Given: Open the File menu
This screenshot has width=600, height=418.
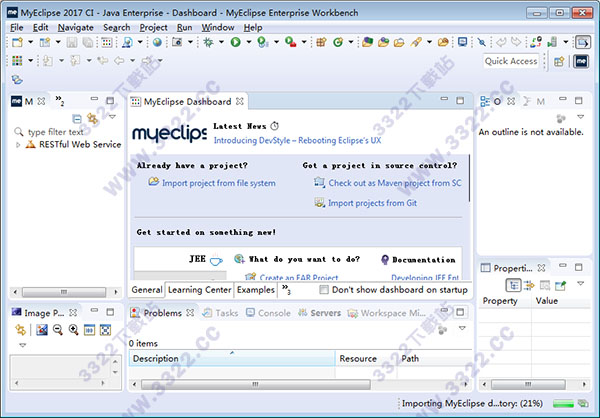Looking at the screenshot, I should (16, 28).
